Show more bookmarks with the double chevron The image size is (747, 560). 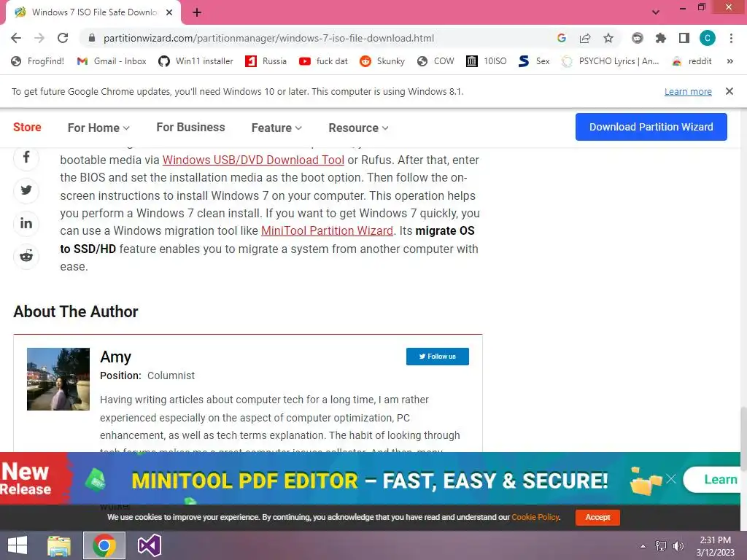click(x=729, y=61)
